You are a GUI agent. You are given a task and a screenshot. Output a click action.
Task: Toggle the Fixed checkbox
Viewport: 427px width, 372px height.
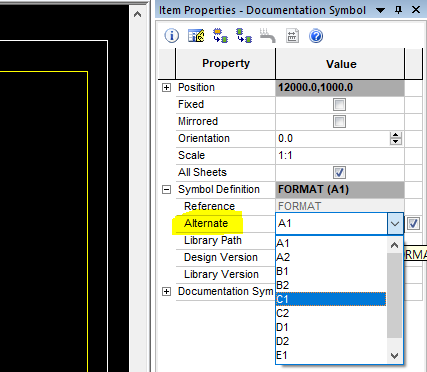(339, 105)
